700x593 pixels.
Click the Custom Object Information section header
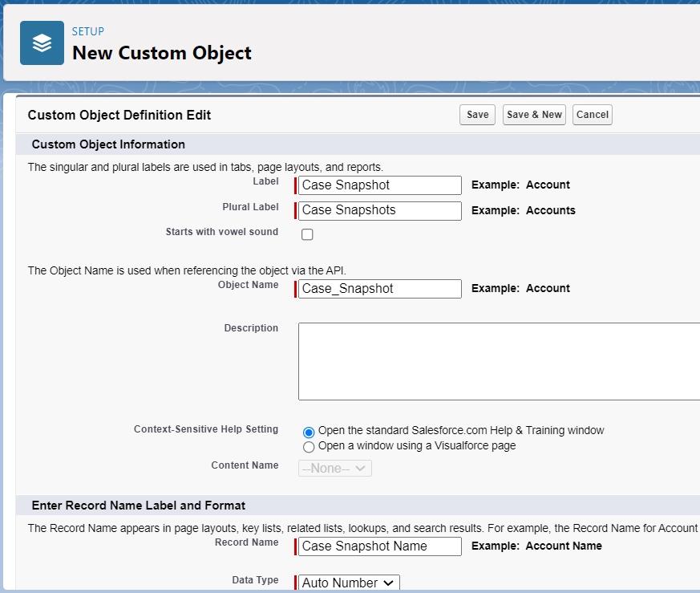coord(108,144)
